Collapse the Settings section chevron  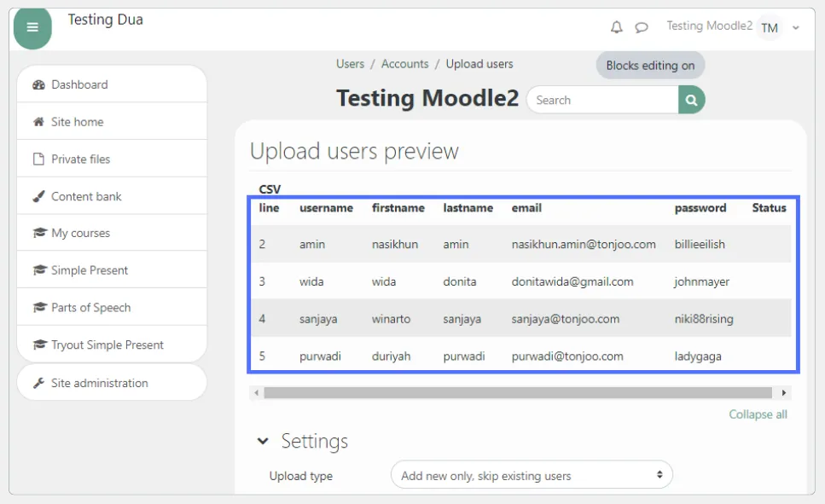263,442
